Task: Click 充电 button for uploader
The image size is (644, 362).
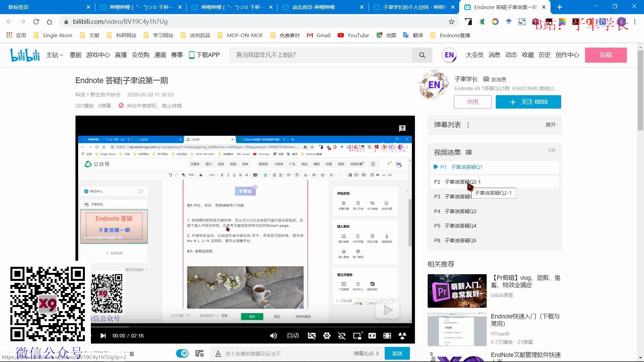Action: 473,102
